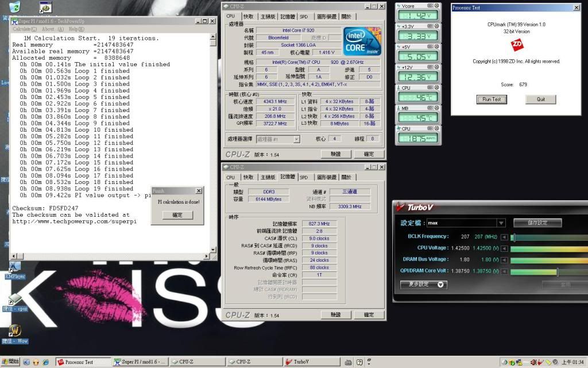Open settings icon on the Vcore monitor widget
The image size is (588, 368).
(430, 6)
